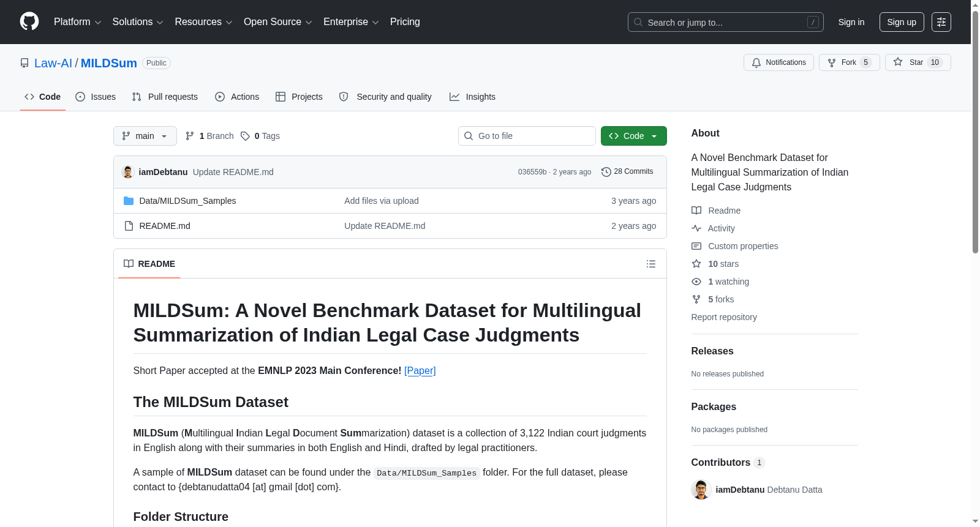
Task: Click Report repository link
Action: tap(724, 317)
